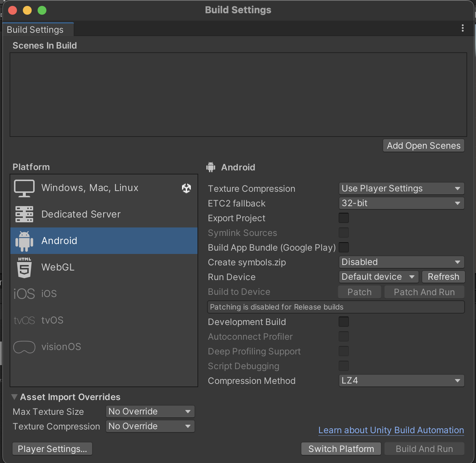The height and width of the screenshot is (463, 476).
Task: Click the tvOS platform icon
Action: [24, 320]
